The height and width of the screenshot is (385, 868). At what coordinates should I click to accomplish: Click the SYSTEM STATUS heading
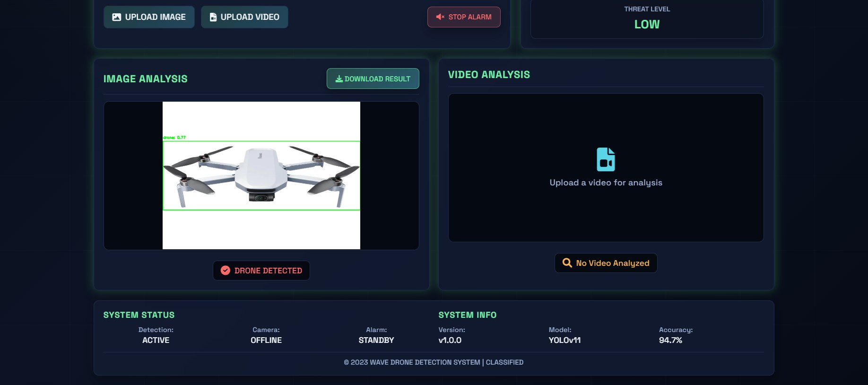(139, 315)
